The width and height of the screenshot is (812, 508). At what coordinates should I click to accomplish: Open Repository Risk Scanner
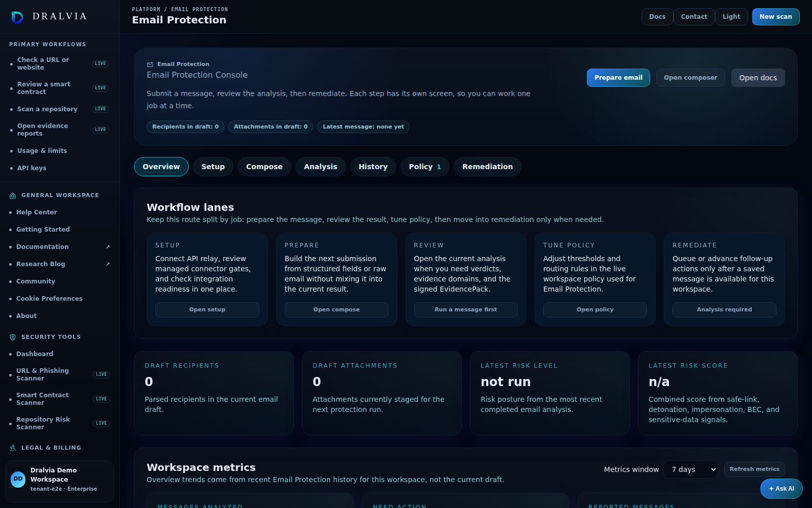click(x=59, y=423)
